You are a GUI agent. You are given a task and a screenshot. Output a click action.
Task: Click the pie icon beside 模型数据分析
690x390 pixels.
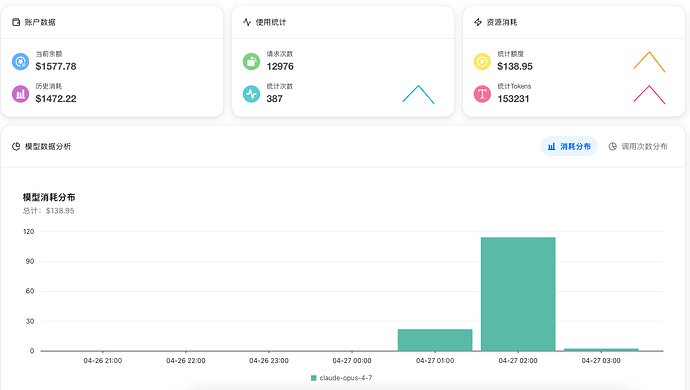(x=16, y=146)
